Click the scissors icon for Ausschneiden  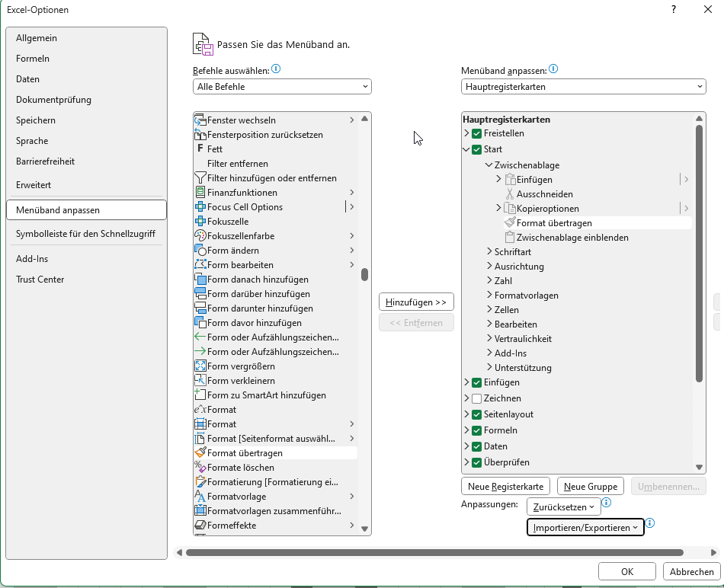(x=510, y=194)
